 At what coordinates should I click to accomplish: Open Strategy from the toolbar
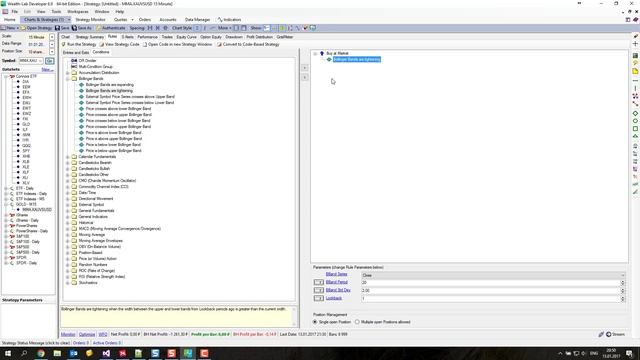pyautogui.click(x=36, y=28)
